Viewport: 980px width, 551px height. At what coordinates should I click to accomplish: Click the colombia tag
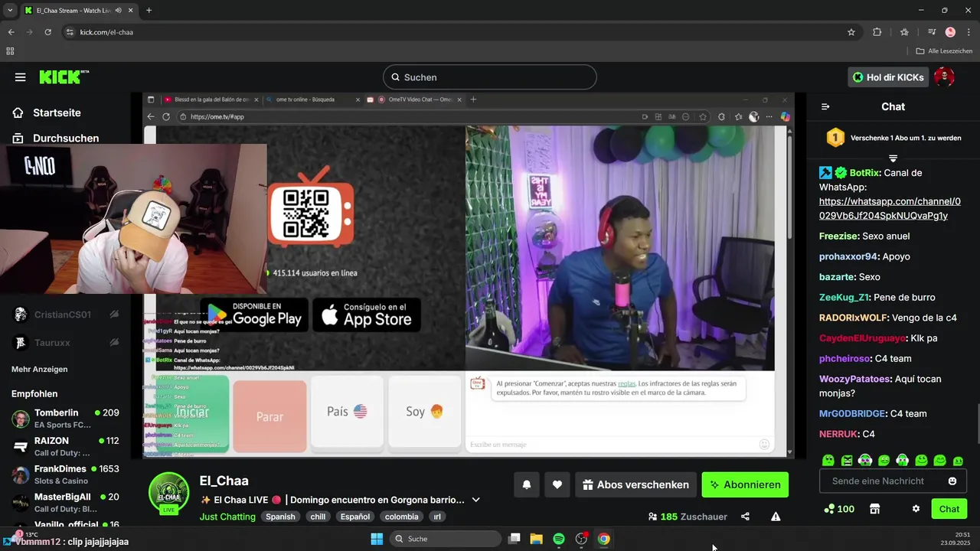401,517
